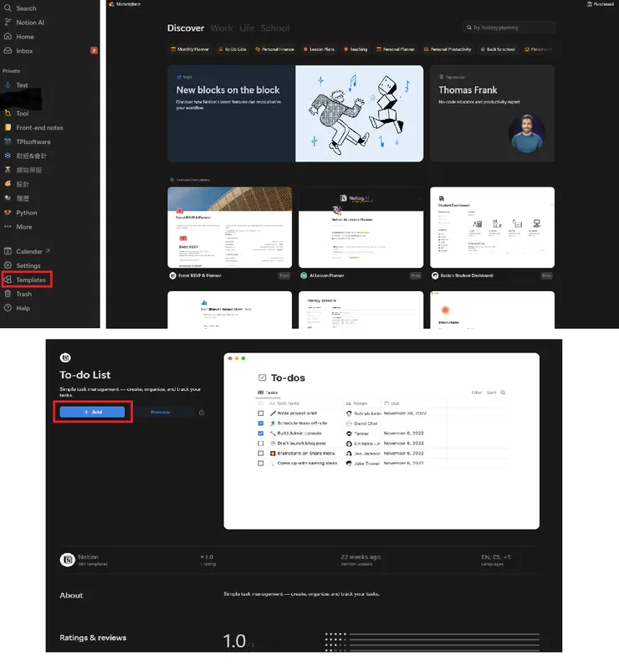Switch to the Life tab
This screenshot has width=619, height=672.
pyautogui.click(x=247, y=28)
